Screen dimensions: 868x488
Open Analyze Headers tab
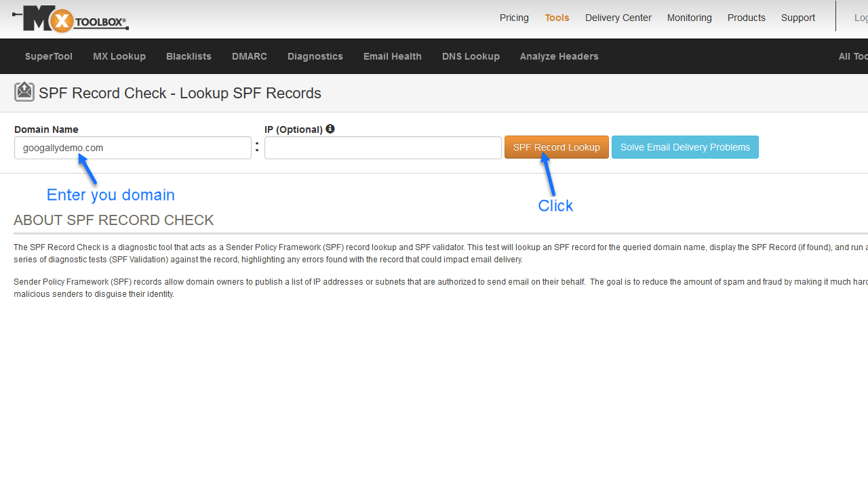coord(559,56)
